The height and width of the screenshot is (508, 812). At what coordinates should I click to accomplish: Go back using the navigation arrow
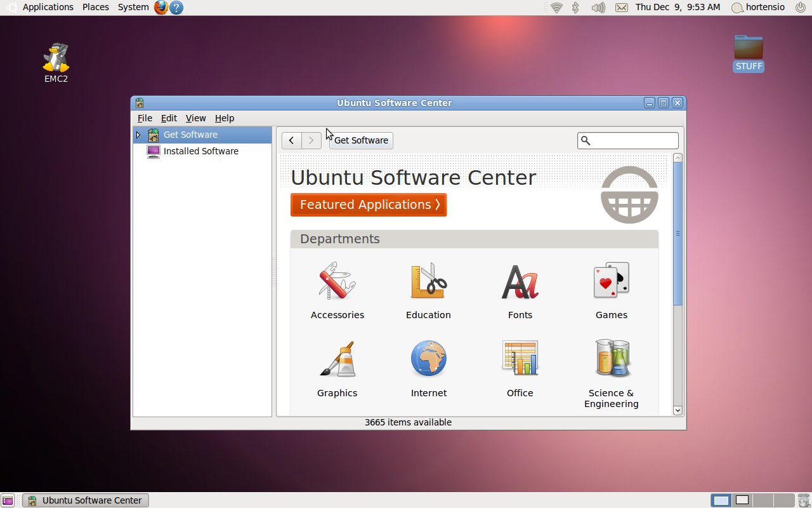coord(291,140)
